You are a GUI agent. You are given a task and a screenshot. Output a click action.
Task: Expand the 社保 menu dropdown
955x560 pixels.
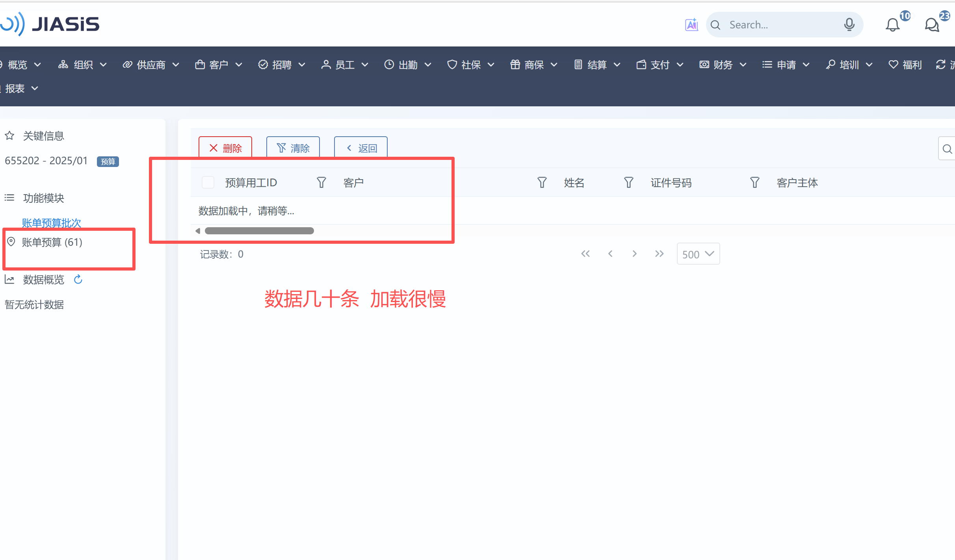click(471, 65)
